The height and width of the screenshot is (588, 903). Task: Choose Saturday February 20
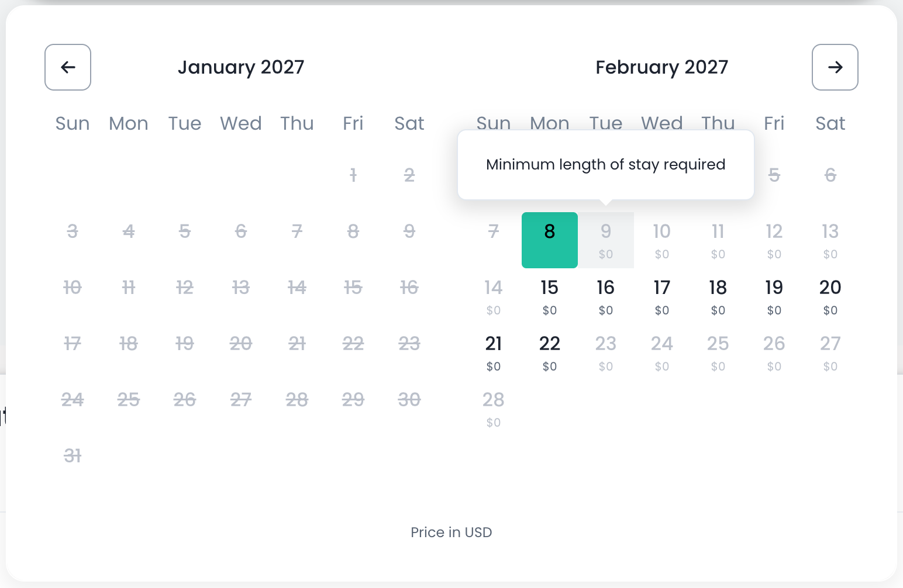coord(830,296)
